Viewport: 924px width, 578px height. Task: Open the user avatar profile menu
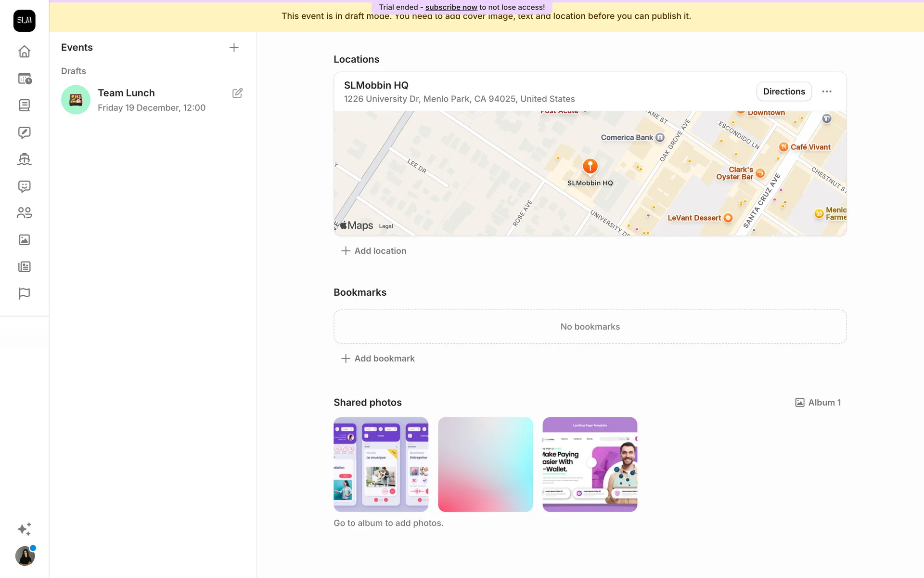[25, 556]
